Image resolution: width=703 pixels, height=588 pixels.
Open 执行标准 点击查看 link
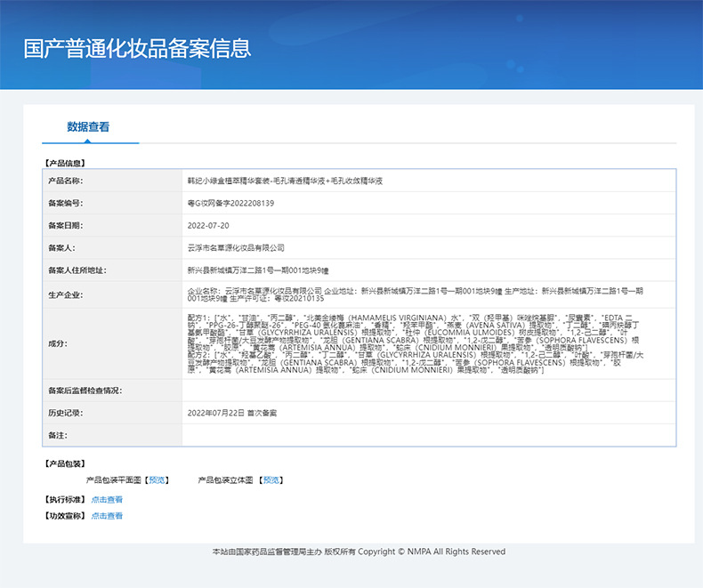[x=107, y=499]
